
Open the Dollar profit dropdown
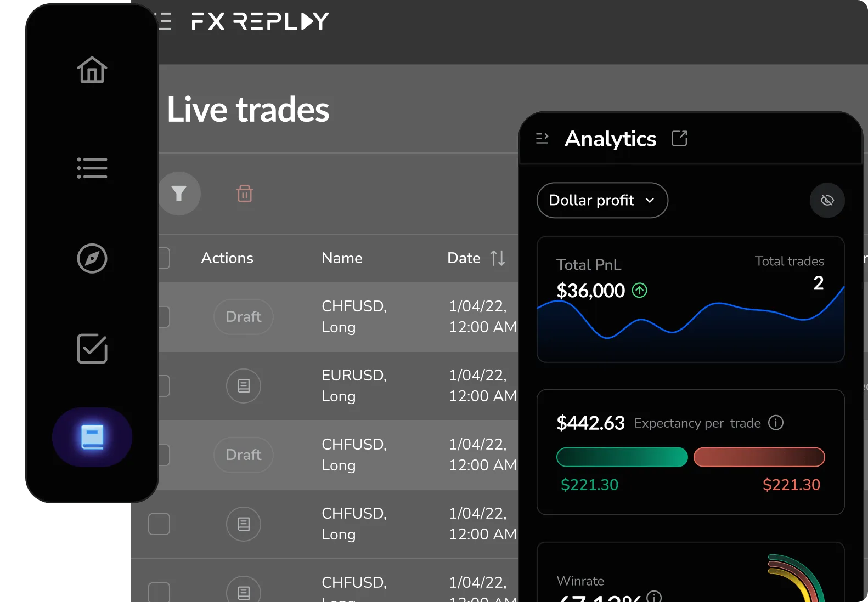[602, 200]
